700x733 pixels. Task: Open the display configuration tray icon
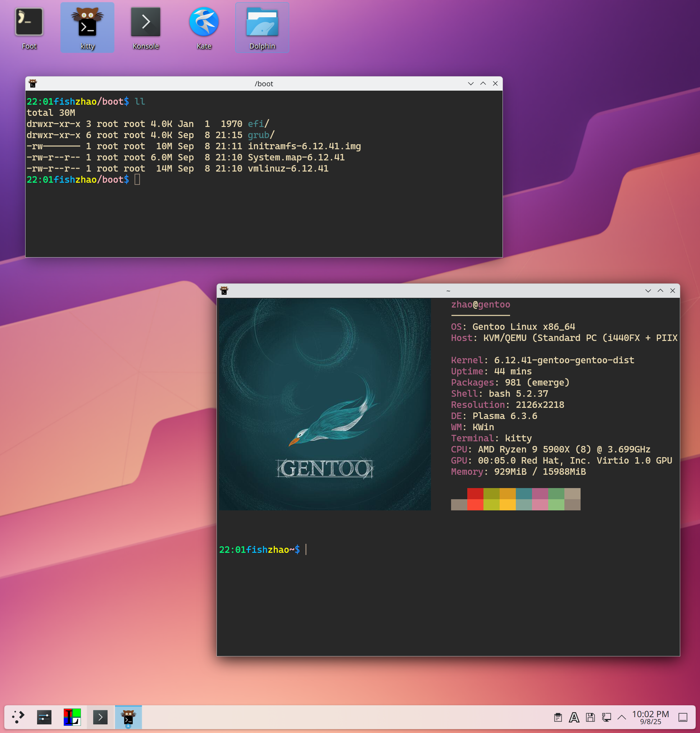pyautogui.click(x=606, y=717)
